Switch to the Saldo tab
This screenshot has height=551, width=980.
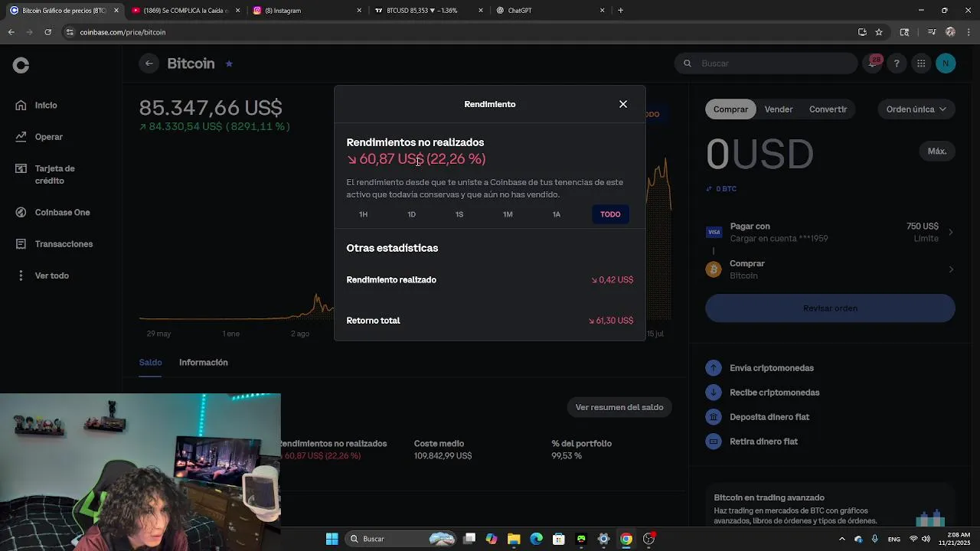coord(150,363)
